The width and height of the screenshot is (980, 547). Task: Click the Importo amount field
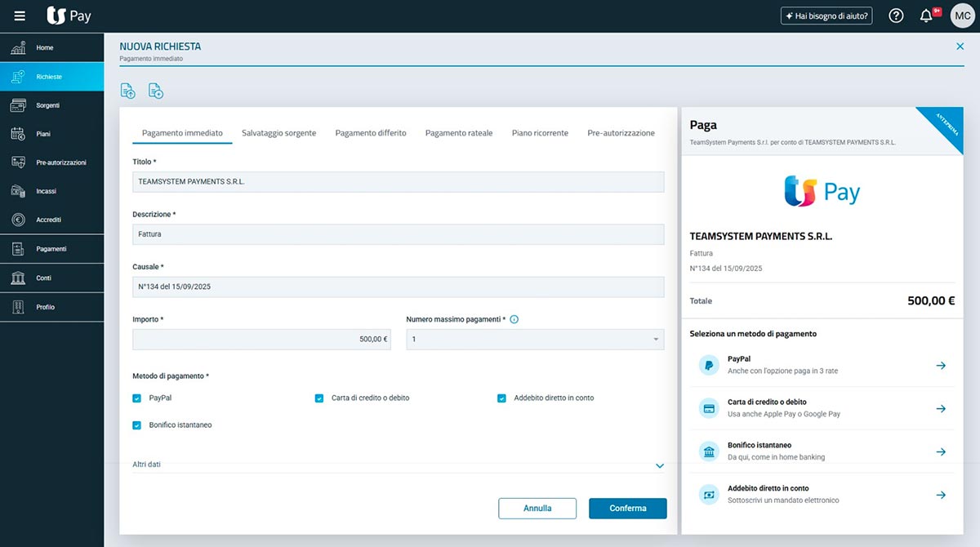point(261,339)
